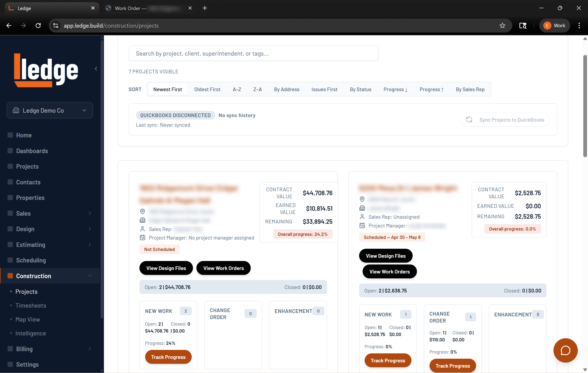View Design Files for $2,528.75 project

pos(386,256)
